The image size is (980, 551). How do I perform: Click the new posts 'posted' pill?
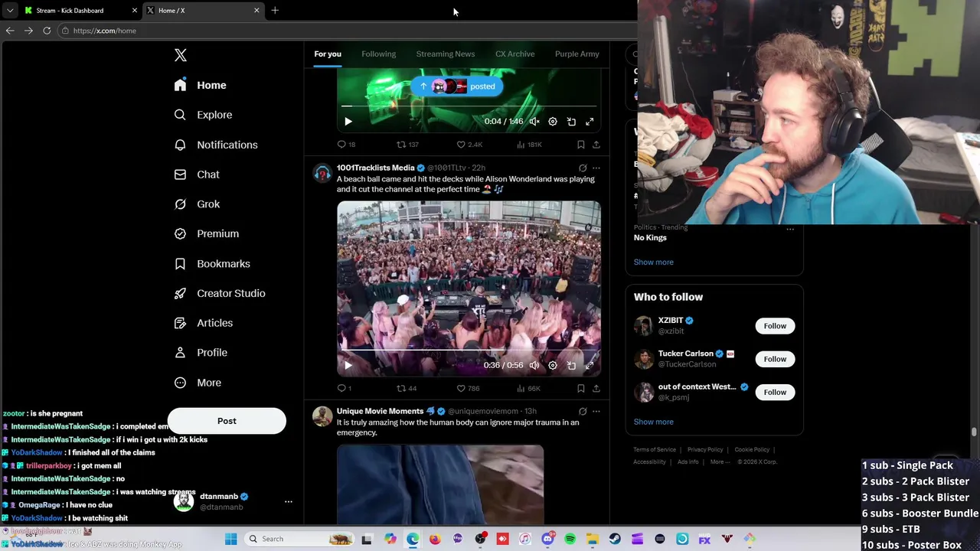pyautogui.click(x=457, y=86)
